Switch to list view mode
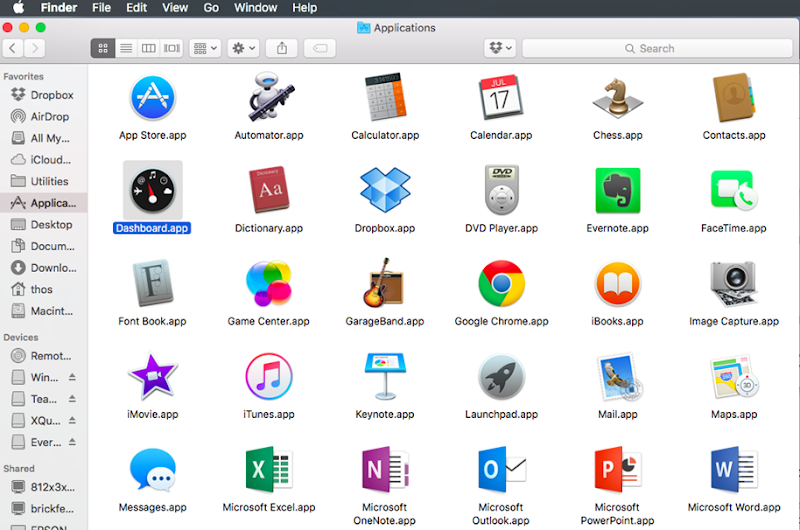The width and height of the screenshot is (800, 530). click(x=126, y=48)
